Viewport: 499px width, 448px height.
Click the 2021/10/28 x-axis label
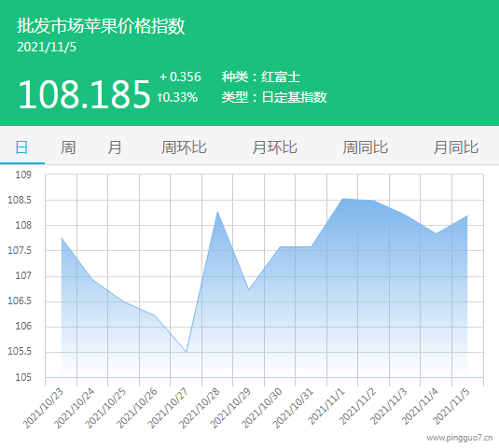[x=200, y=408]
